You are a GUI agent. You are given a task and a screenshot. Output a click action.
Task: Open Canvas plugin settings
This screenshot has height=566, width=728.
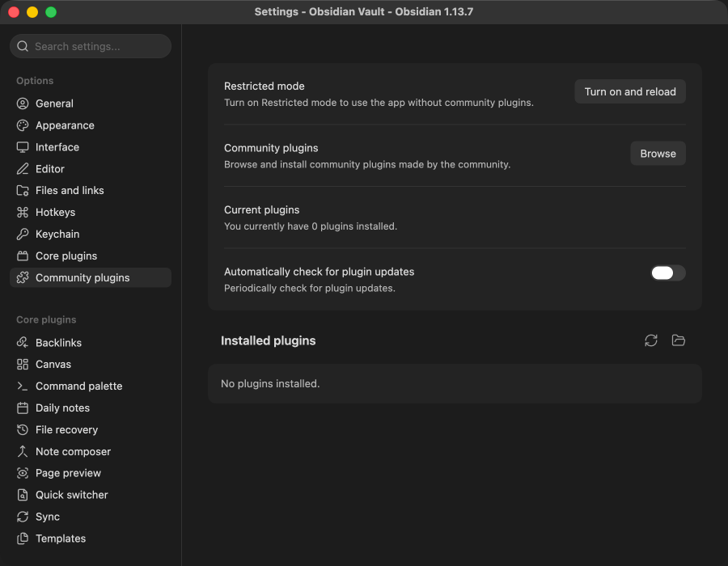pyautogui.click(x=91, y=364)
